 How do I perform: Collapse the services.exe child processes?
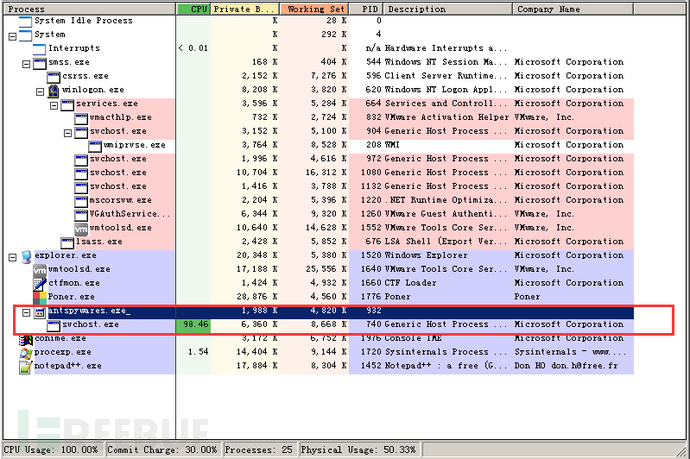point(53,104)
